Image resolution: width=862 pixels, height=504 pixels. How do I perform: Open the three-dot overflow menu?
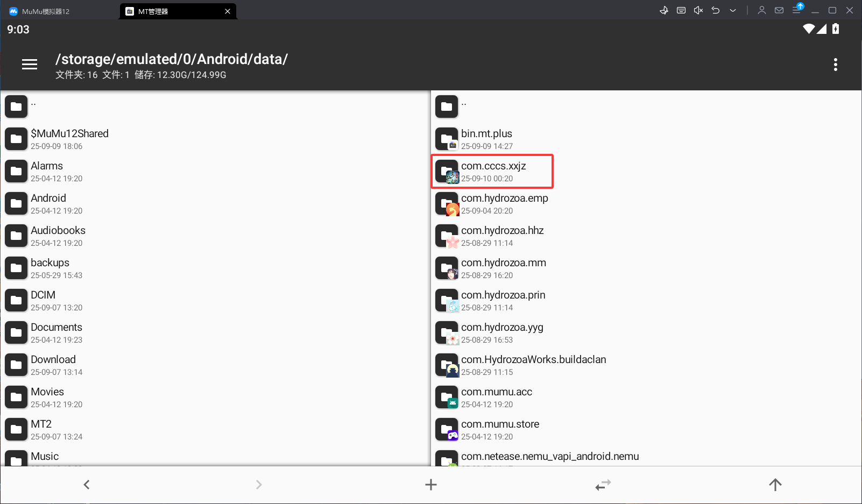pyautogui.click(x=835, y=65)
